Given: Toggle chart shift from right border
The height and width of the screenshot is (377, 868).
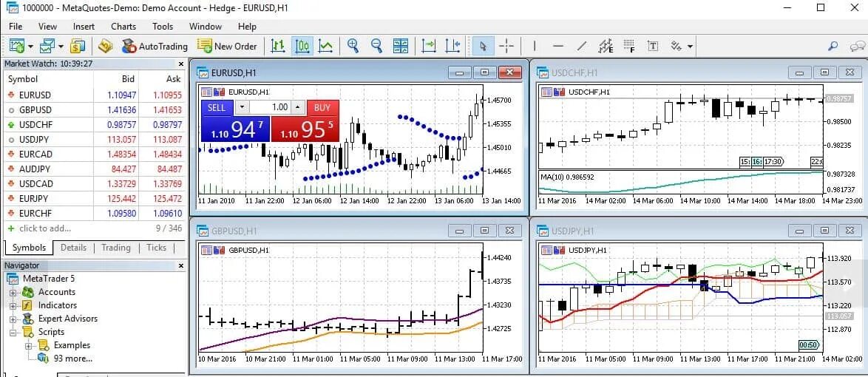Looking at the screenshot, I should [x=452, y=46].
